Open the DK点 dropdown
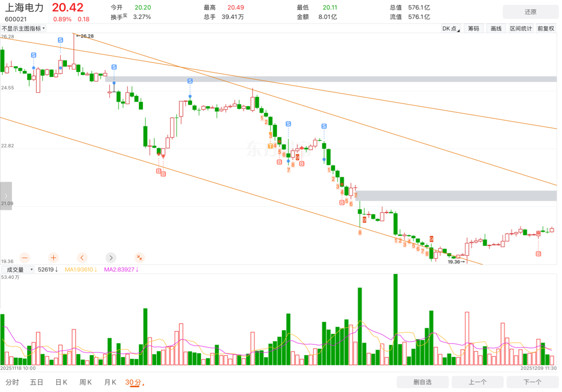 [451, 29]
